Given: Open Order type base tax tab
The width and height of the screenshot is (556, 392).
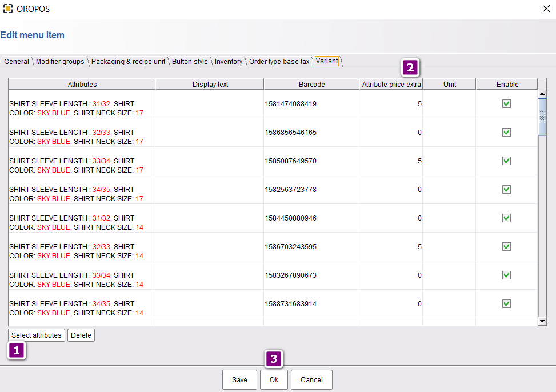Looking at the screenshot, I should (x=279, y=61).
